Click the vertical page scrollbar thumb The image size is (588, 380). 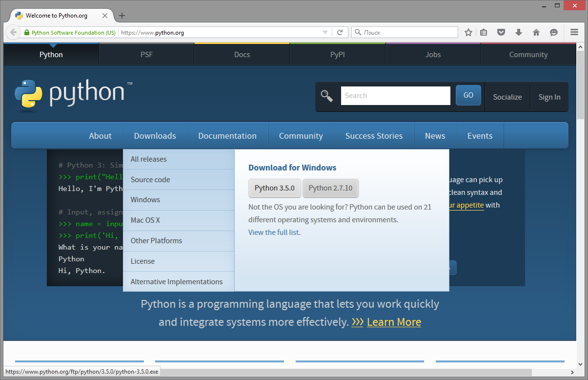coord(580,84)
